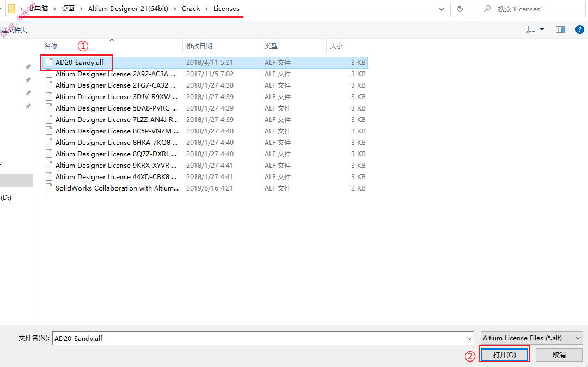This screenshot has height=367, width=588.
Task: Click the Licenses breadcrumb segment
Action: pos(226,9)
